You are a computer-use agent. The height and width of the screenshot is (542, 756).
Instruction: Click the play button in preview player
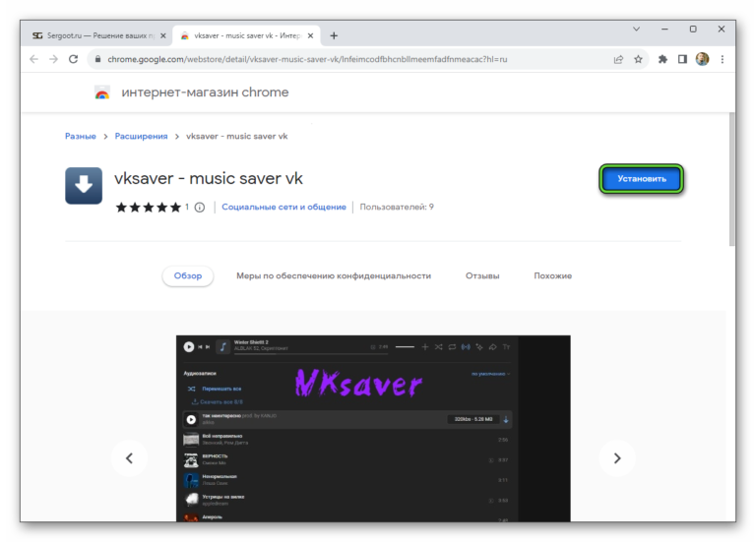tap(189, 347)
